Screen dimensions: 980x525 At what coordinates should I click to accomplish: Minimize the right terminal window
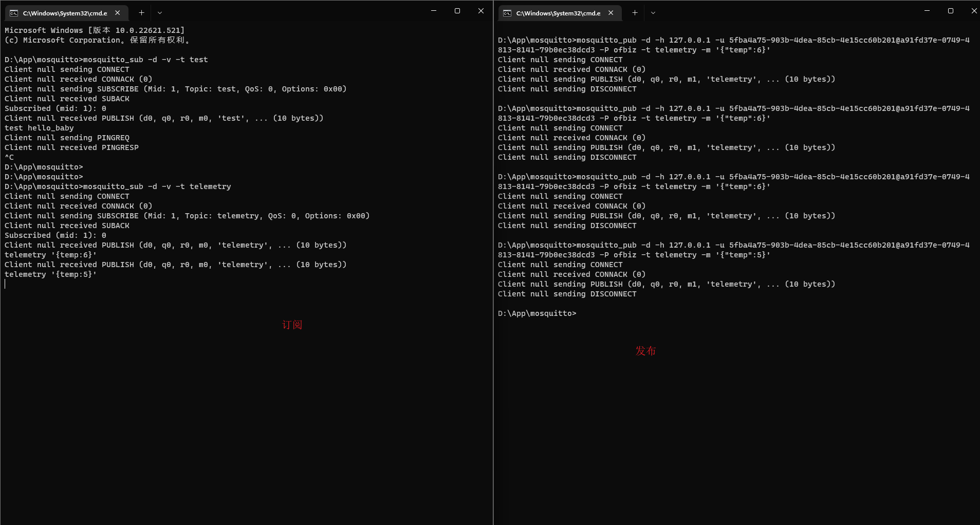927,10
